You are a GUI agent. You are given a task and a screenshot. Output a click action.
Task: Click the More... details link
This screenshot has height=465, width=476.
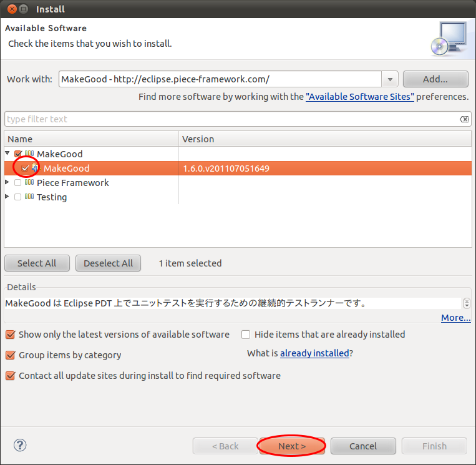pyautogui.click(x=455, y=318)
